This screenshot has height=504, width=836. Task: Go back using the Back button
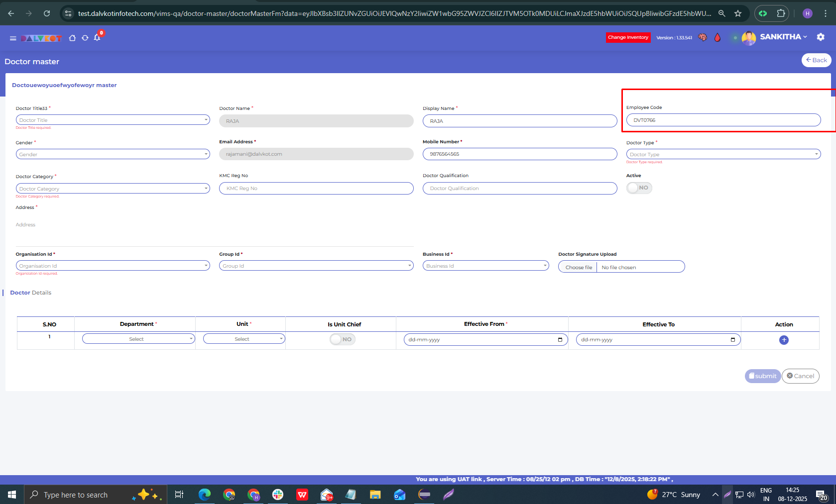coord(816,60)
